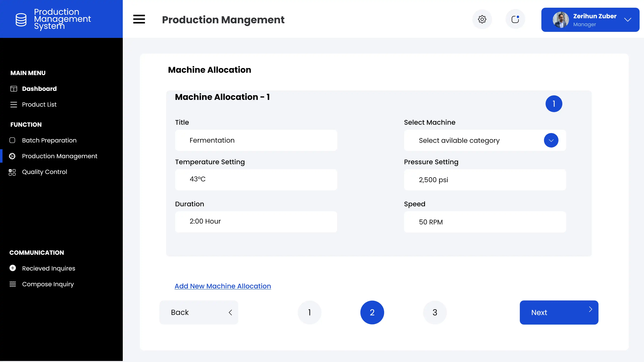Click the Recieved Inquires plus icon
Viewport: 644px width, 362px height.
(x=13, y=268)
